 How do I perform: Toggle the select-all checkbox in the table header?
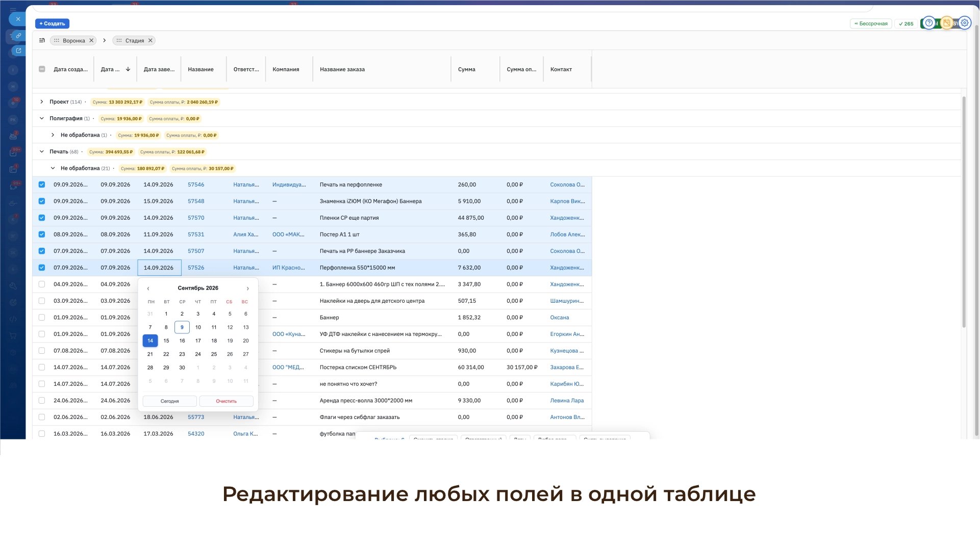pyautogui.click(x=42, y=69)
